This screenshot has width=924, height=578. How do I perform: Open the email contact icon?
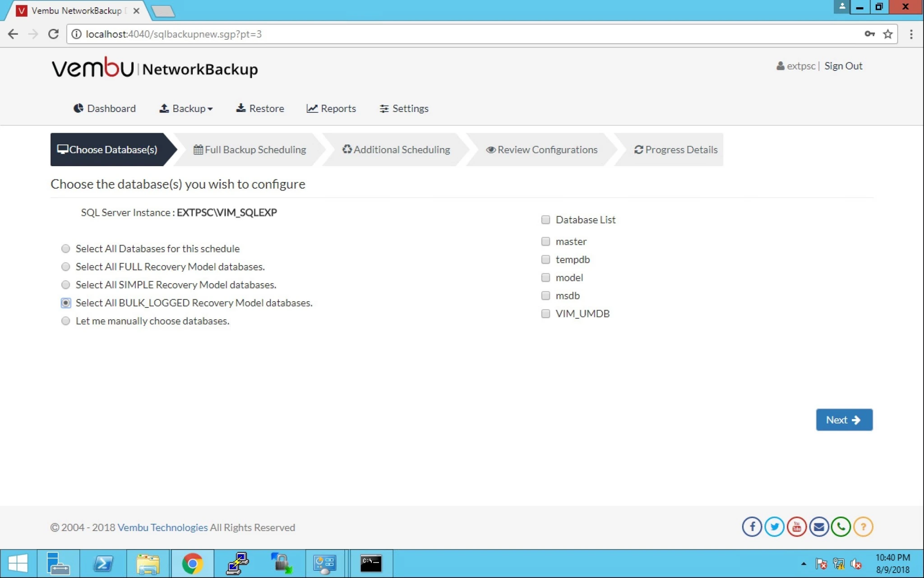[x=819, y=527]
